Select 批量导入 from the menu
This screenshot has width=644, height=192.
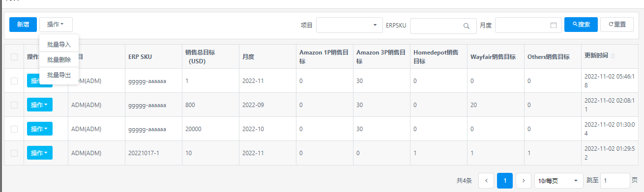tap(59, 44)
